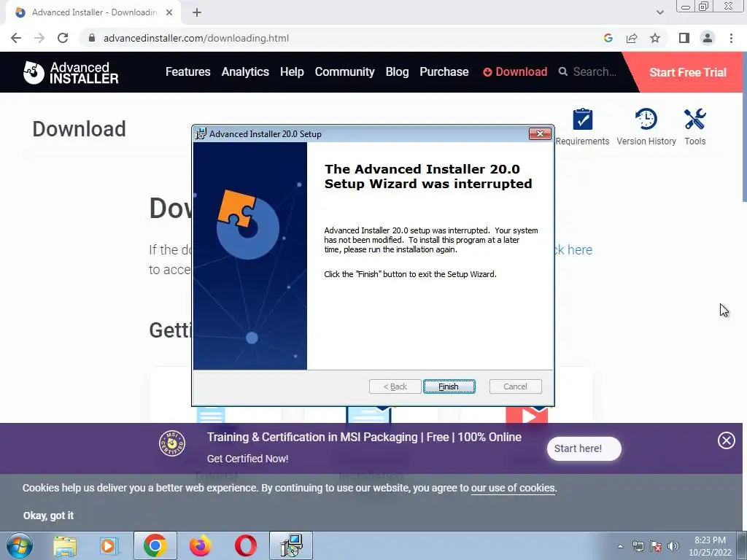Click the Start here! certification button
This screenshot has width=747, height=560.
584,448
